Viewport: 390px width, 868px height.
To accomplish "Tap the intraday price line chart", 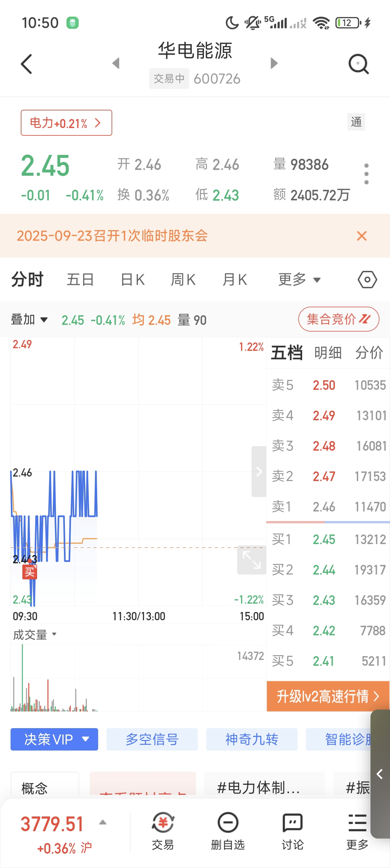I will coord(138,471).
